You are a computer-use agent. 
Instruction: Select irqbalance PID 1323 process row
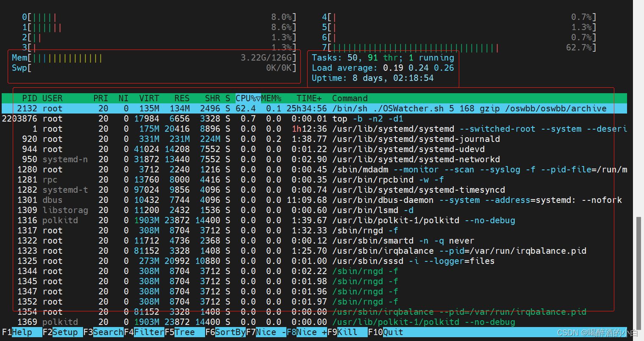(314, 251)
